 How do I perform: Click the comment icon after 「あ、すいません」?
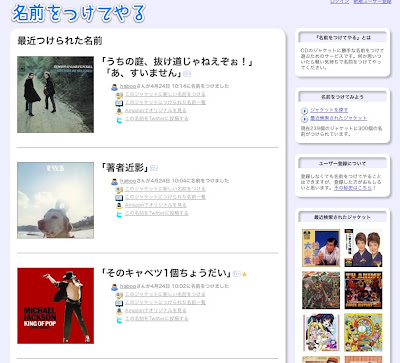(x=187, y=74)
